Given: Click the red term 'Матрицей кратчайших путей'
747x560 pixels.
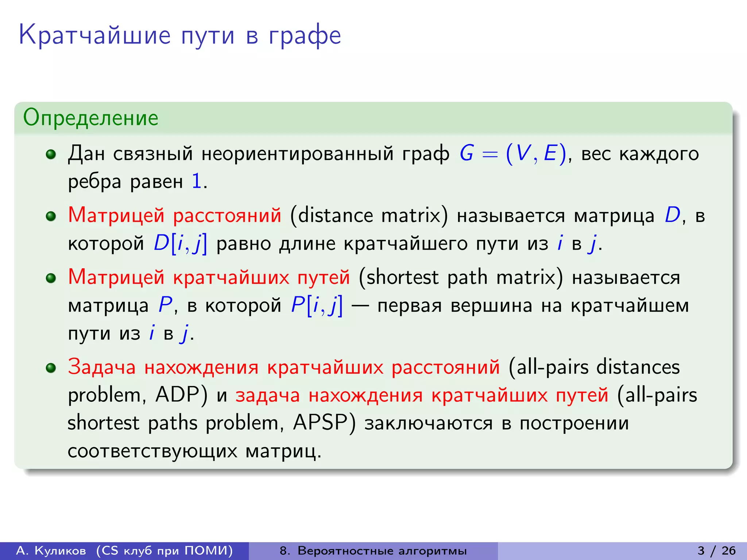Looking at the screenshot, I should click(209, 277).
